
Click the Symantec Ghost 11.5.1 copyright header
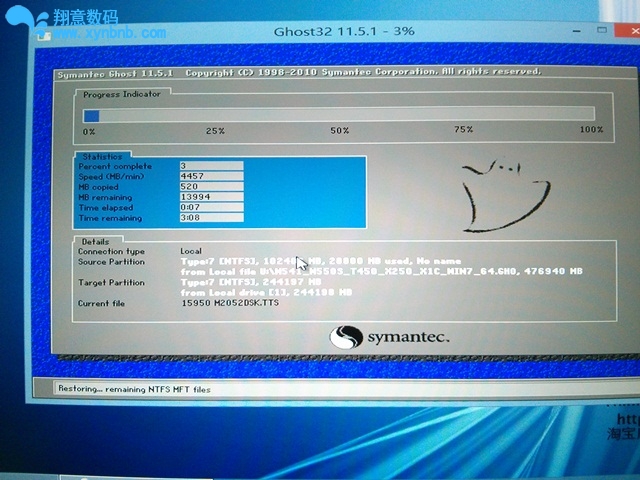[299, 73]
